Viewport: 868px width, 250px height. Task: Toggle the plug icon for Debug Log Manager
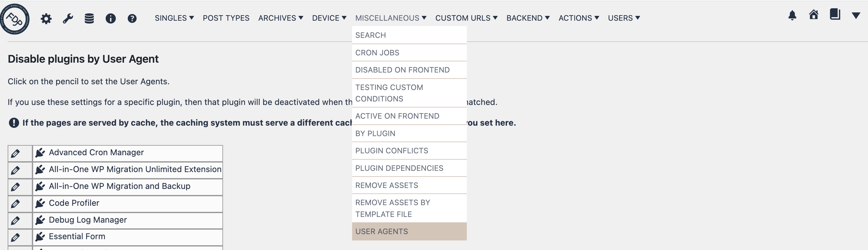40,220
